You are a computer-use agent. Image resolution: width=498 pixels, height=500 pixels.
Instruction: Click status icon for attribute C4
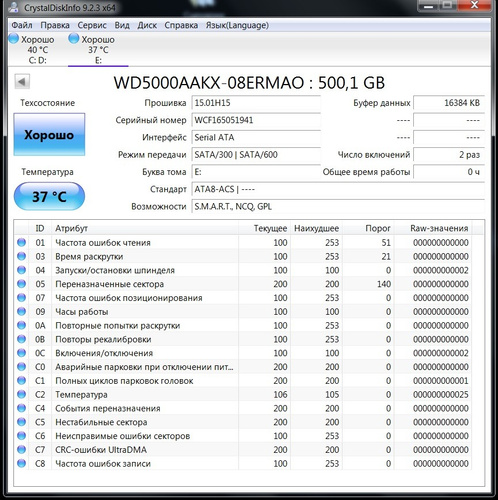point(22,408)
